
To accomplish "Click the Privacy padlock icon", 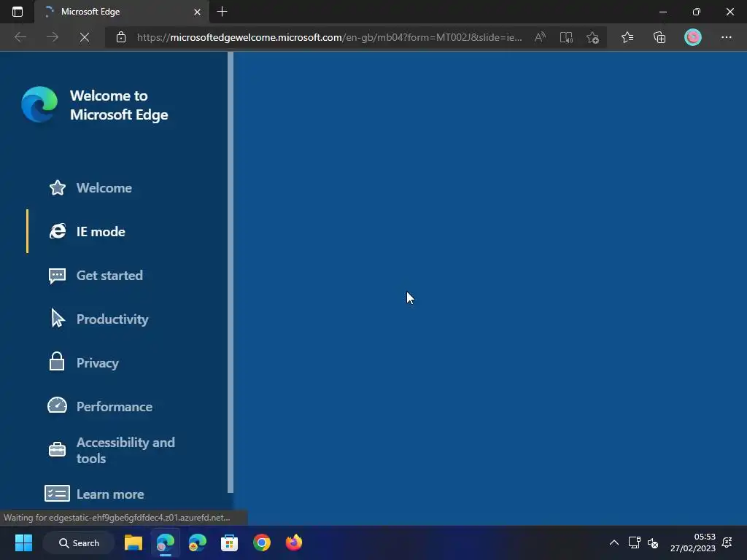I will [x=57, y=361].
